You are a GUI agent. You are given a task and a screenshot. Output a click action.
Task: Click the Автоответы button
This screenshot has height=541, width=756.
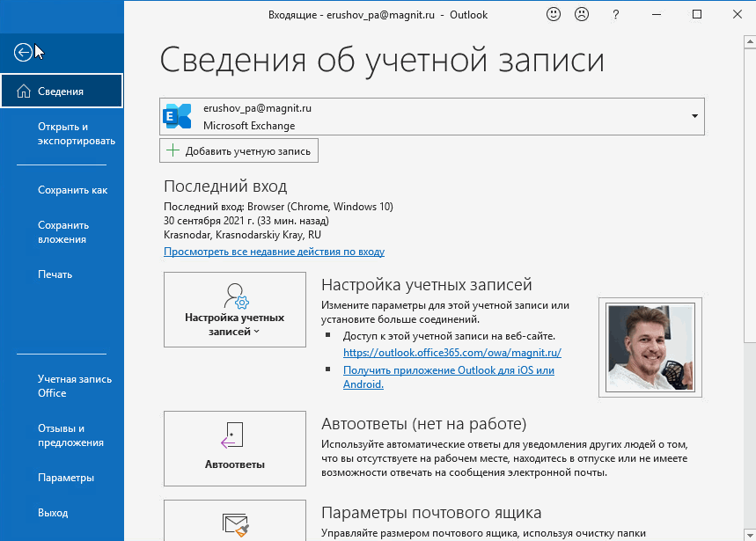[x=235, y=449]
